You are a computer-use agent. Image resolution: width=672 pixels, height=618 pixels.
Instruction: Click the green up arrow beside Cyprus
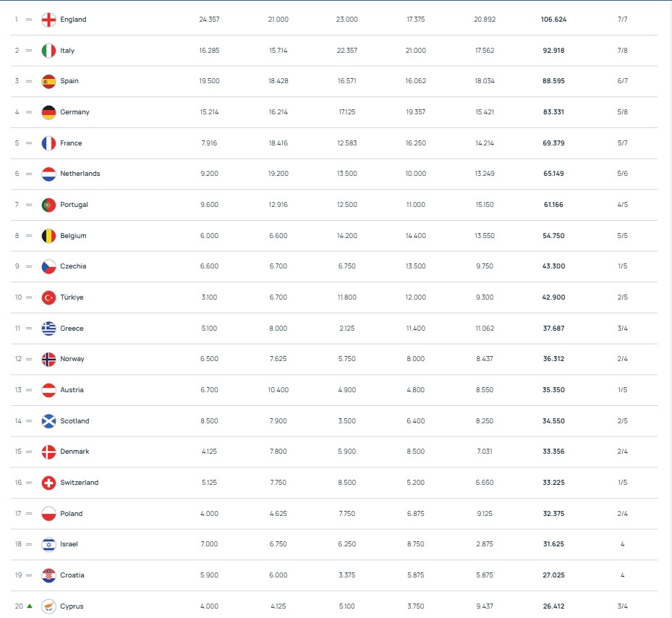click(x=29, y=606)
